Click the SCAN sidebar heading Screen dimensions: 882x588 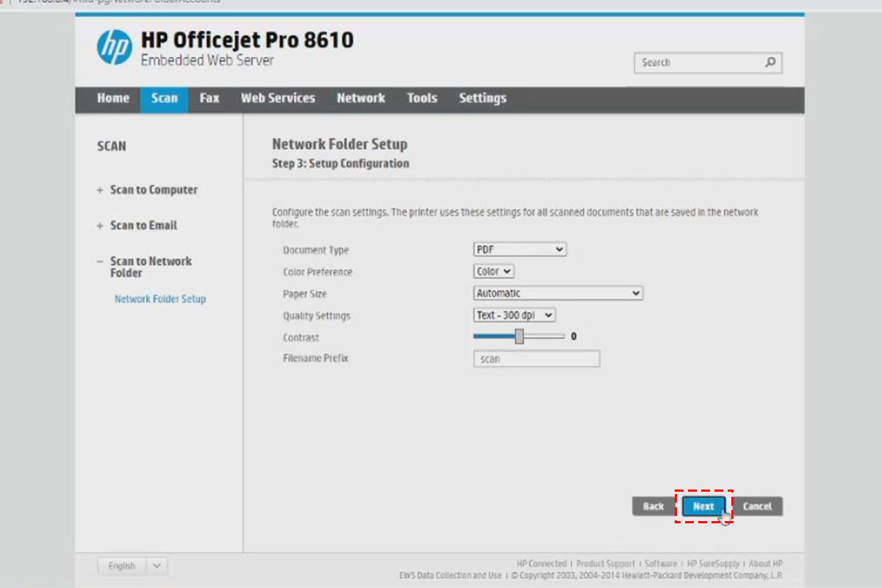click(112, 146)
